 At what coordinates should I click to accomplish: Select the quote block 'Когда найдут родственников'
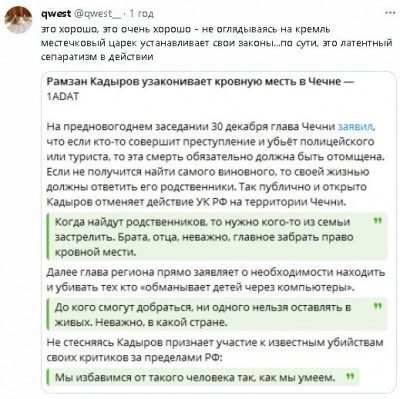point(217,236)
